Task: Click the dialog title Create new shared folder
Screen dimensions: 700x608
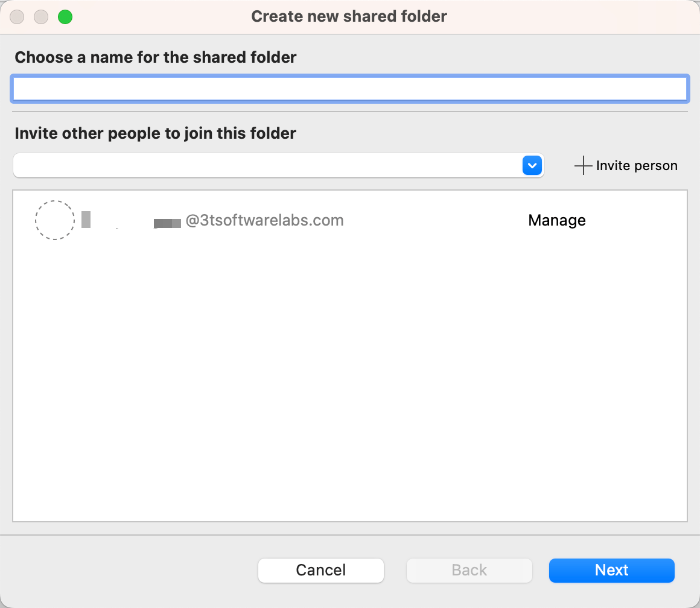Action: tap(349, 16)
